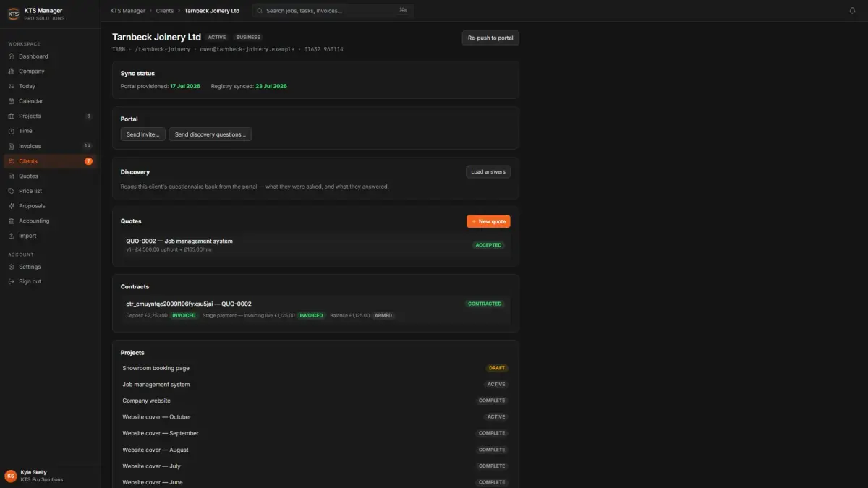Click the Clients breadcrumb link
868x488 pixels.
(x=165, y=11)
